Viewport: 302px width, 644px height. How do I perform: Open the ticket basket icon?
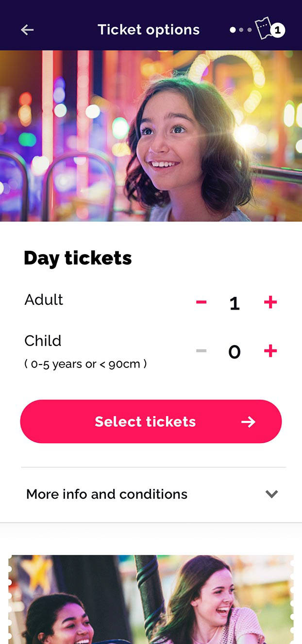263,29
